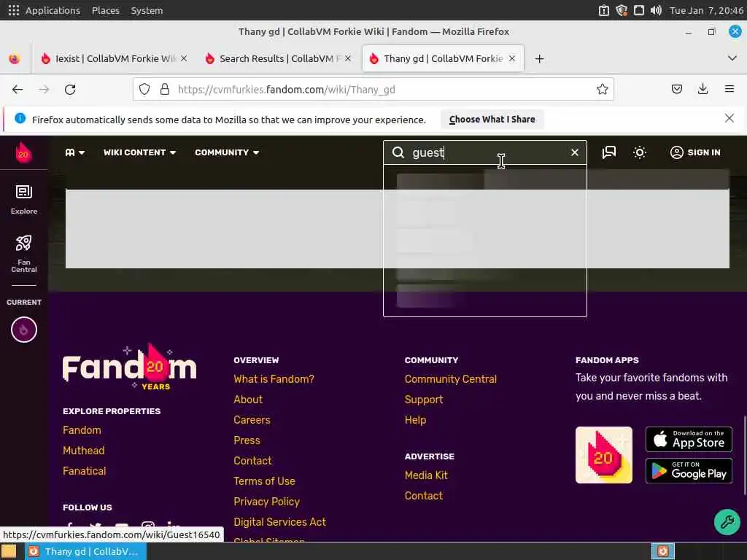Image resolution: width=747 pixels, height=560 pixels.
Task: Close the 'Search Results' tab
Action: [348, 58]
